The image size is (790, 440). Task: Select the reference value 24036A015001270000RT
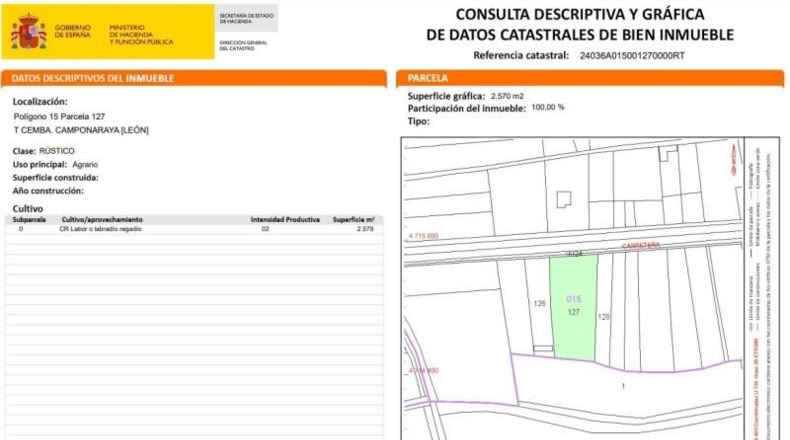click(632, 56)
